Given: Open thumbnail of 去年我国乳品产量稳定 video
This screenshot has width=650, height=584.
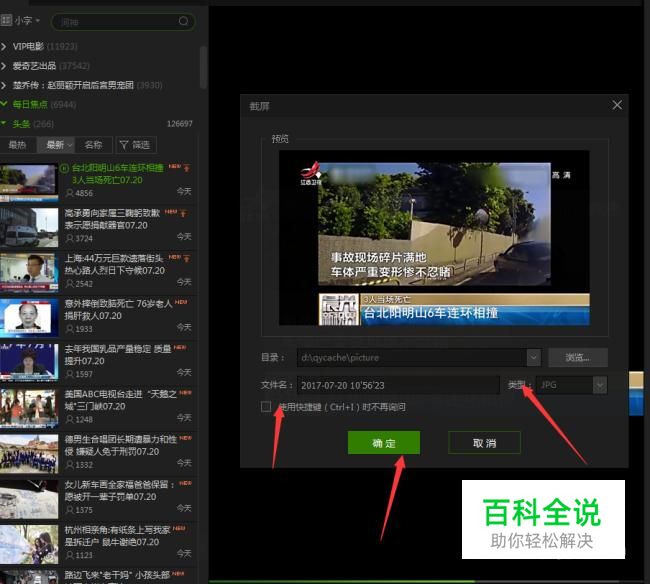Looking at the screenshot, I should tap(29, 363).
